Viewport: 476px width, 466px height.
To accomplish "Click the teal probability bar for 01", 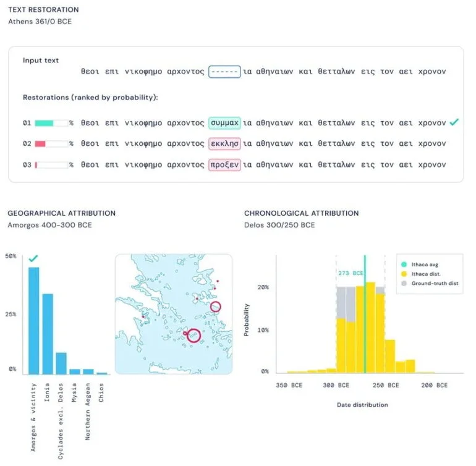I will click(44, 123).
